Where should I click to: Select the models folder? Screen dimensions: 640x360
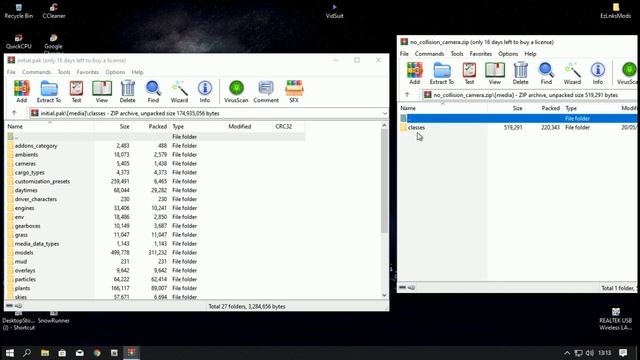pyautogui.click(x=24, y=253)
